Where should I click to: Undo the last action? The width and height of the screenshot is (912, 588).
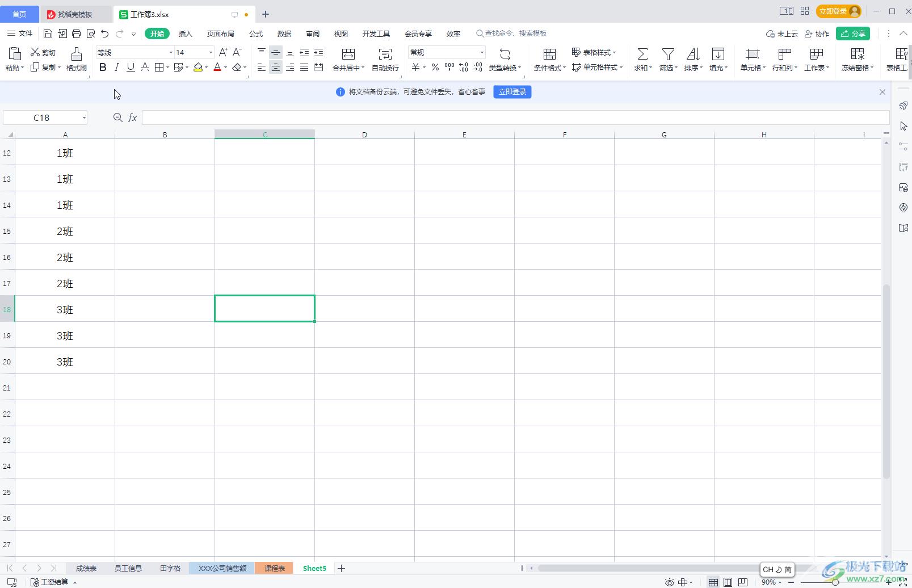pyautogui.click(x=105, y=33)
